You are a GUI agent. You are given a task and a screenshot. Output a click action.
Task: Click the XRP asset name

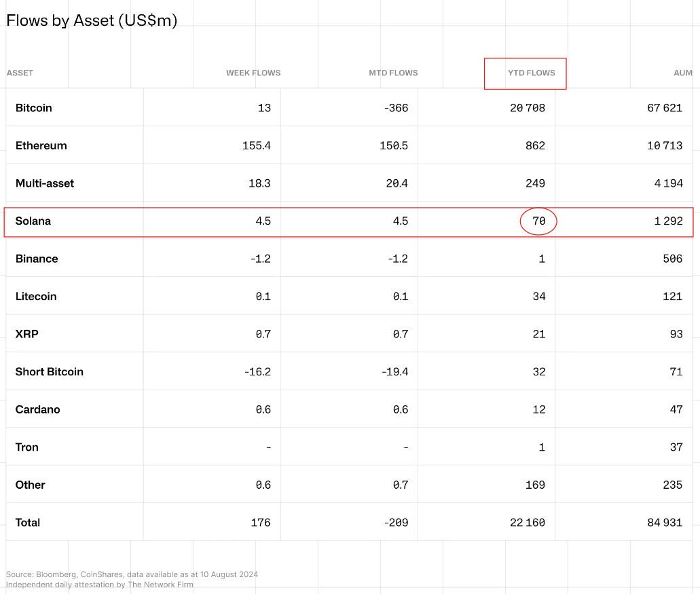coord(26,334)
